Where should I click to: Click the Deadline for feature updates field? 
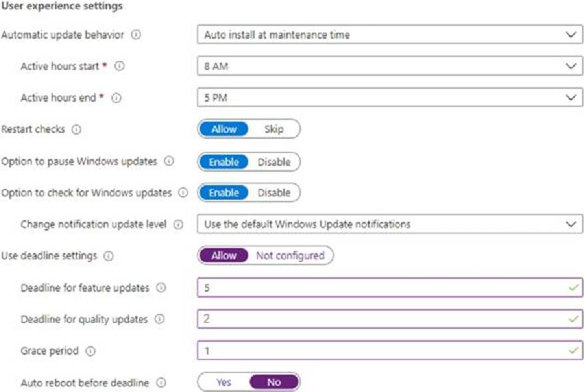click(x=389, y=288)
